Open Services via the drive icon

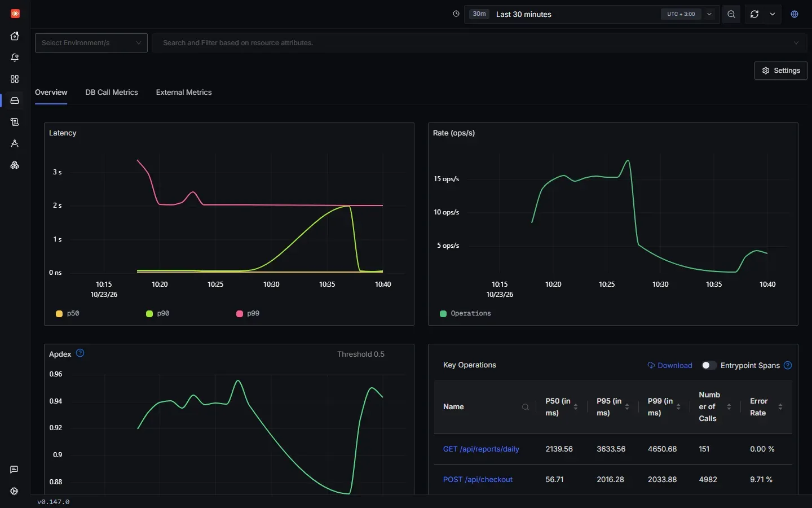[15, 100]
